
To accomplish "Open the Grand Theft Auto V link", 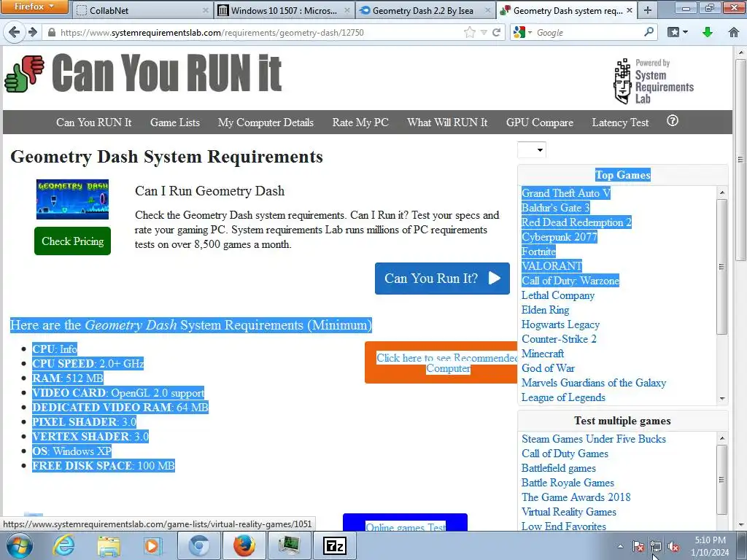I will click(x=565, y=192).
